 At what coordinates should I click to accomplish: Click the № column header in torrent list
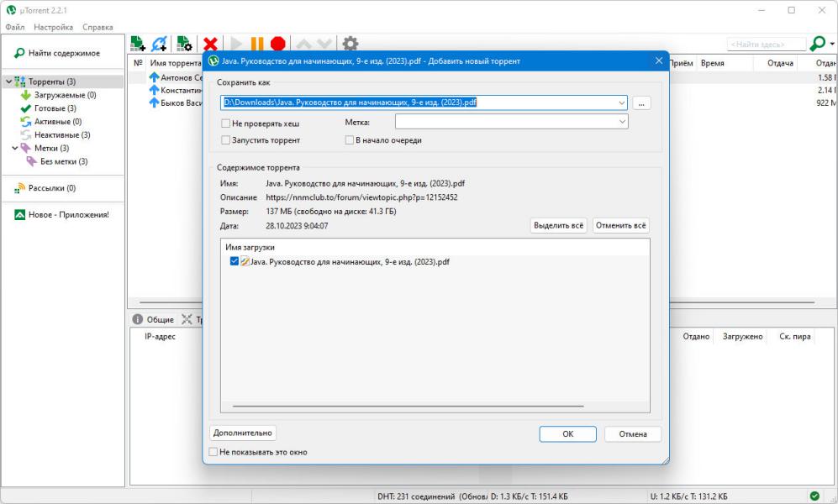point(138,63)
